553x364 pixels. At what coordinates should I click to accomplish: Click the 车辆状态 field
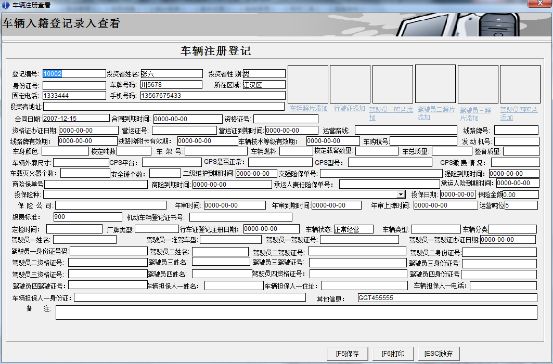[x=354, y=229]
